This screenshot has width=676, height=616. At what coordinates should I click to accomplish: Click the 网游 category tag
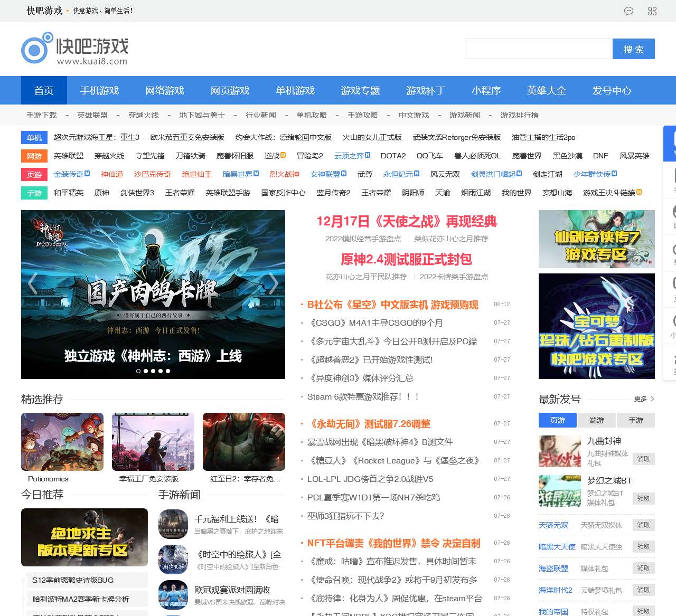34,156
